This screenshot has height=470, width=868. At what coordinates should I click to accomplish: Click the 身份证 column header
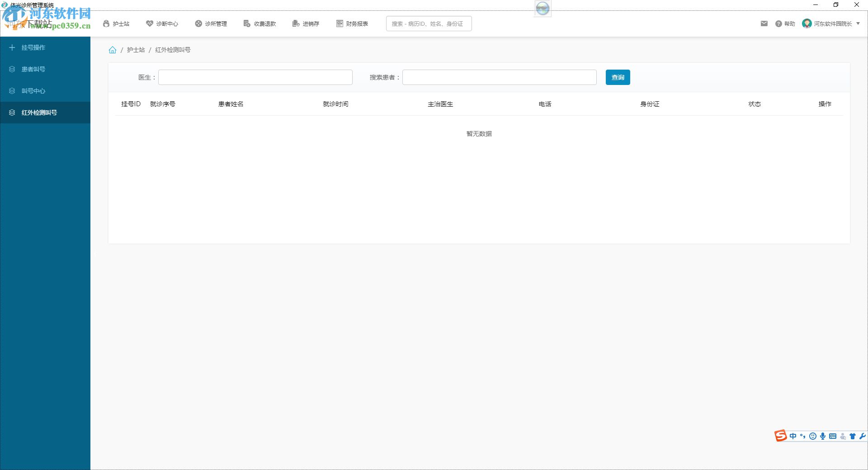tap(650, 104)
